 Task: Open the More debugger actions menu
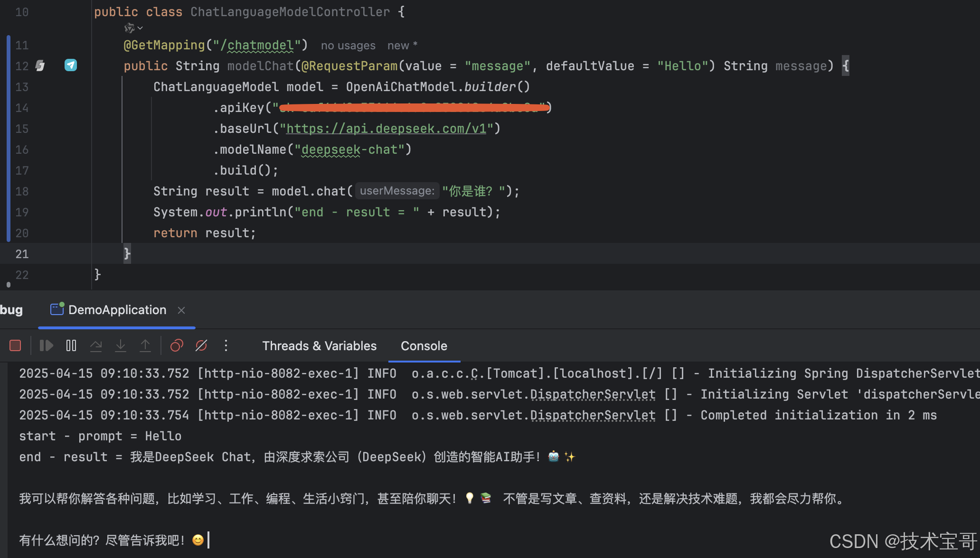pyautogui.click(x=226, y=345)
